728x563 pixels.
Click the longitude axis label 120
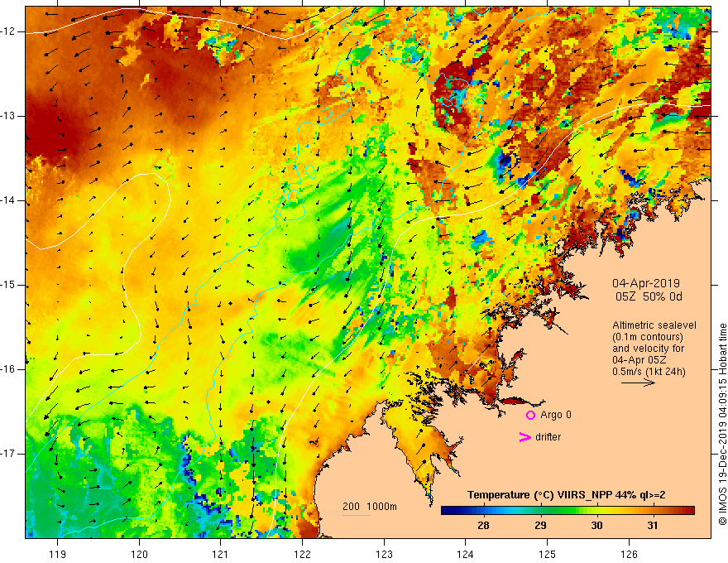coord(139,554)
